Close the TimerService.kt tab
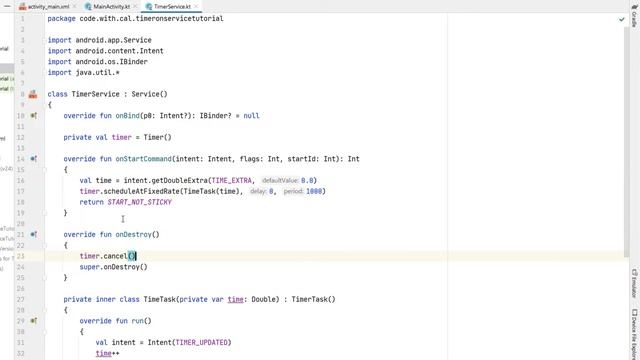Image resolution: width=640 pixels, height=360 pixels. click(196, 7)
